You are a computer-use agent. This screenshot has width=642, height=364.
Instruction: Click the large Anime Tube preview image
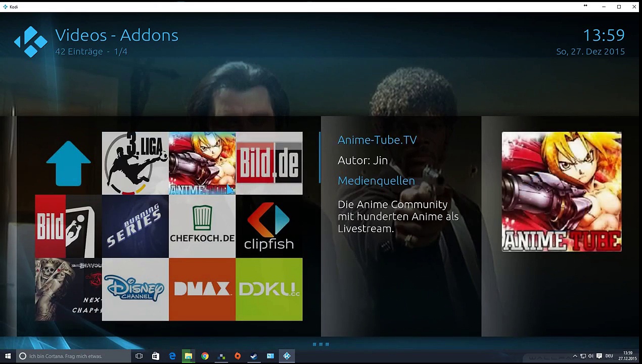tap(561, 192)
